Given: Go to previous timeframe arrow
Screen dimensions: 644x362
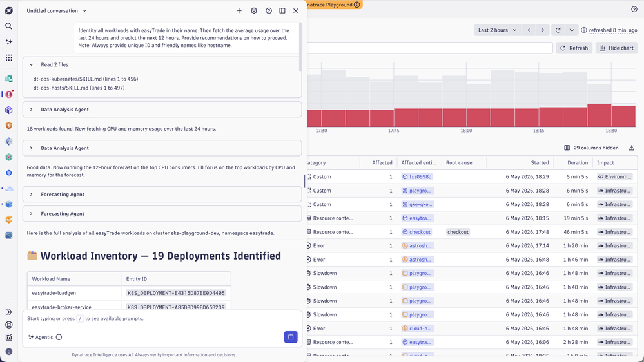Looking at the screenshot, I should (529, 30).
